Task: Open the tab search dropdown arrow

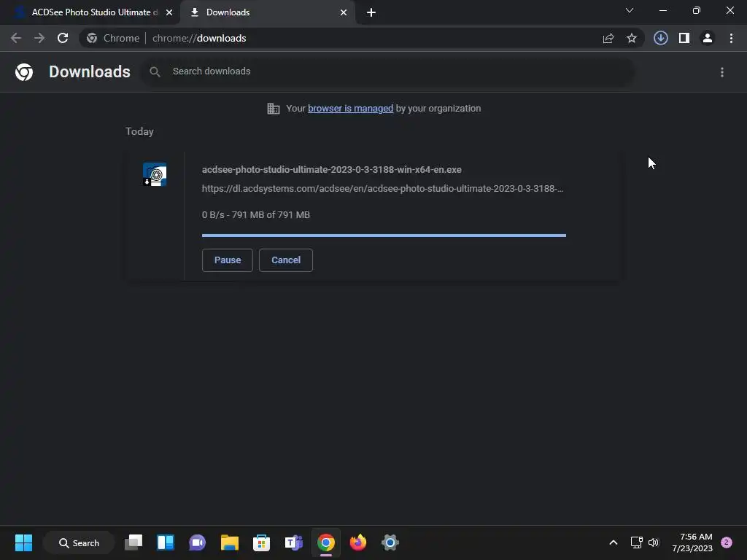Action: click(x=630, y=10)
